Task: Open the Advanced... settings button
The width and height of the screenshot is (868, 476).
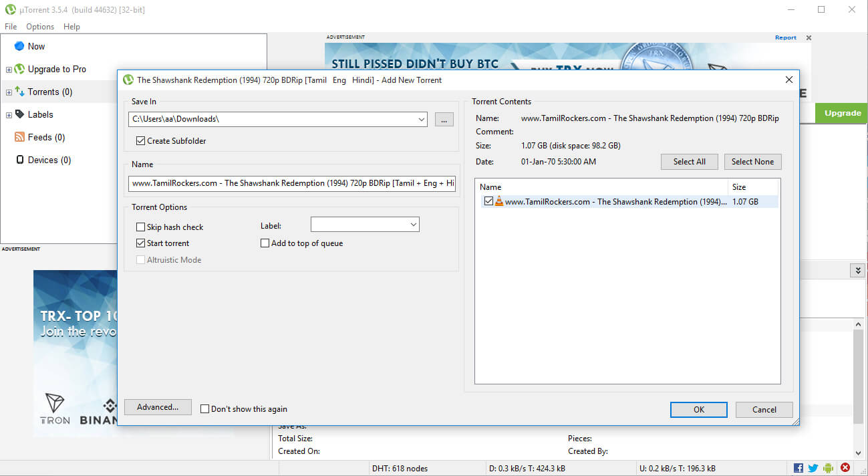Action: tap(158, 407)
